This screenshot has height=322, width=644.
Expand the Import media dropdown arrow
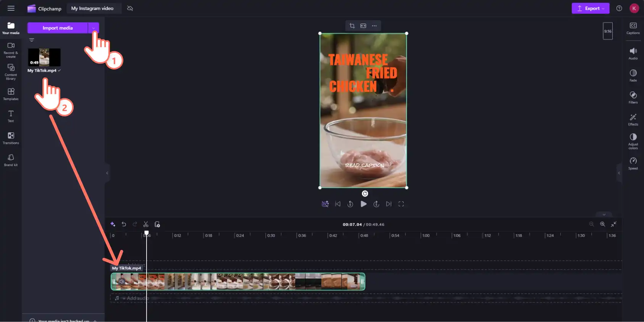pos(94,28)
